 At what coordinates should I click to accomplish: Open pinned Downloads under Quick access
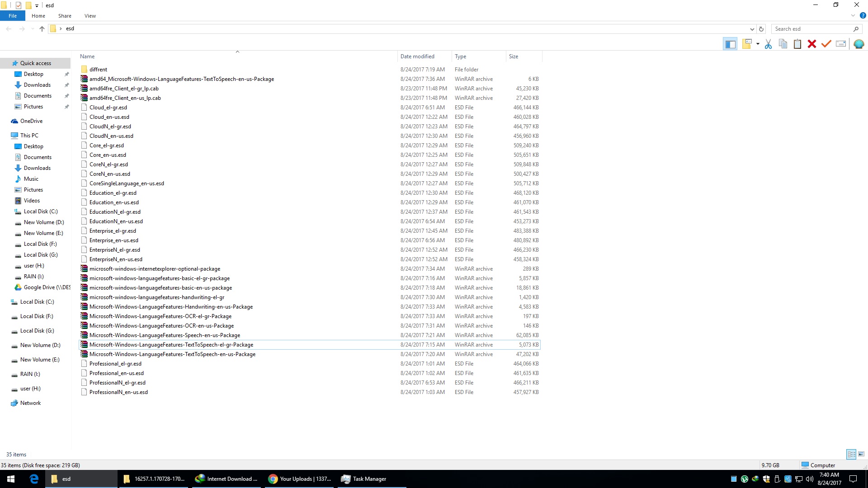click(37, 85)
